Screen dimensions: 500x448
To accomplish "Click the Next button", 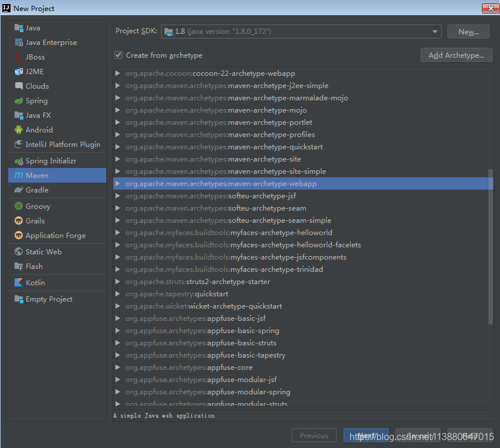I will (366, 435).
